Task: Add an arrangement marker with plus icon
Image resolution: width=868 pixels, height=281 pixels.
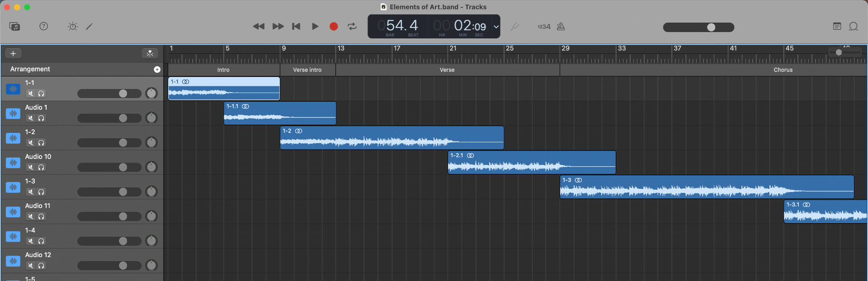Action: point(157,70)
